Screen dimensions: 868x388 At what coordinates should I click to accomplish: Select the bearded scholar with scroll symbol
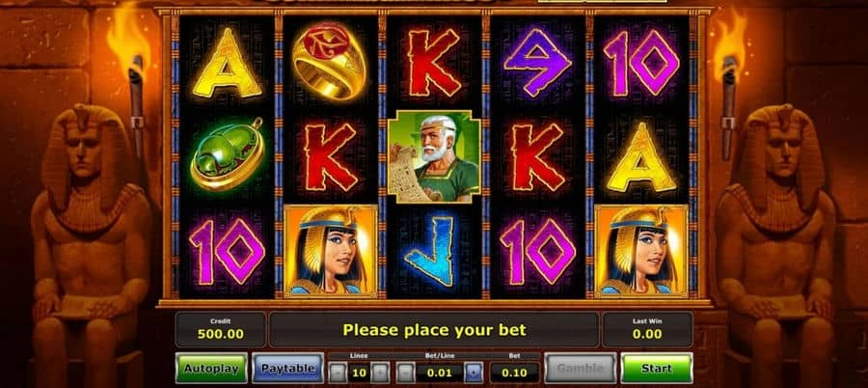pyautogui.click(x=433, y=157)
